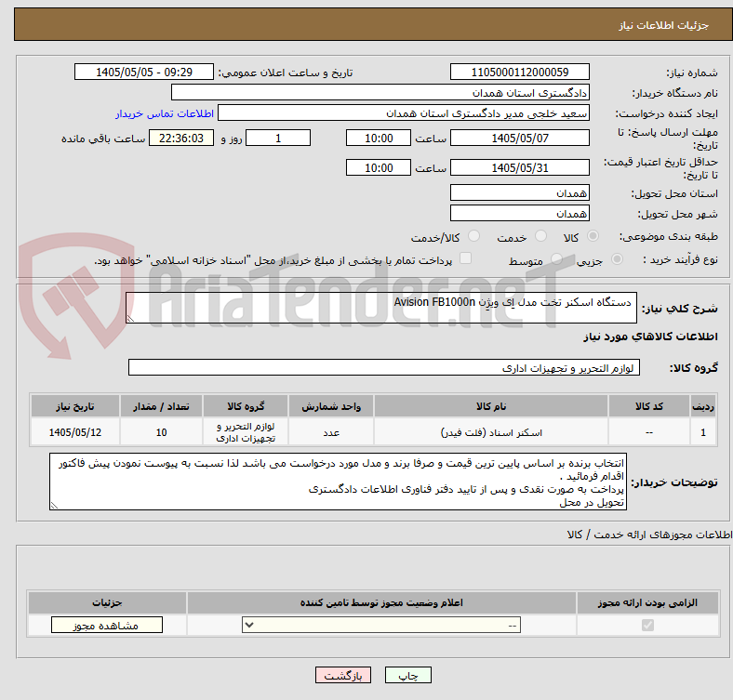
Task: Click the row 1 goods group cell لوازم التحریر و تجهیزات اداری
Action: click(246, 432)
